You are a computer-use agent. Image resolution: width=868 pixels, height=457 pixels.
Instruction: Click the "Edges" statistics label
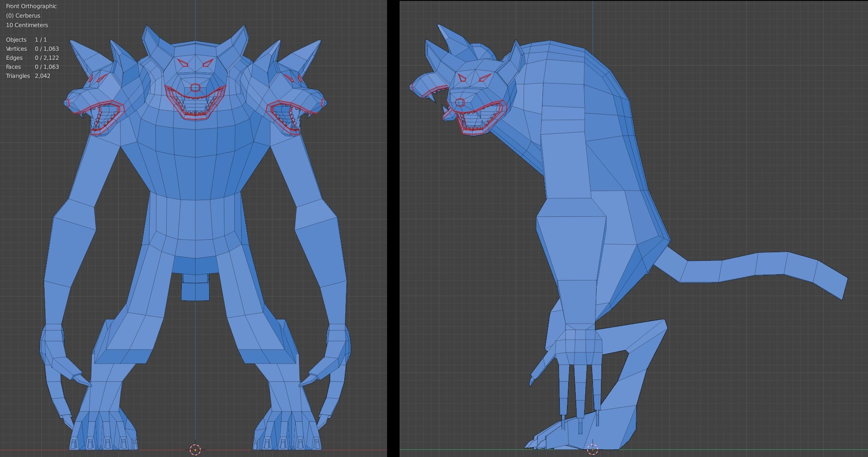coord(14,58)
